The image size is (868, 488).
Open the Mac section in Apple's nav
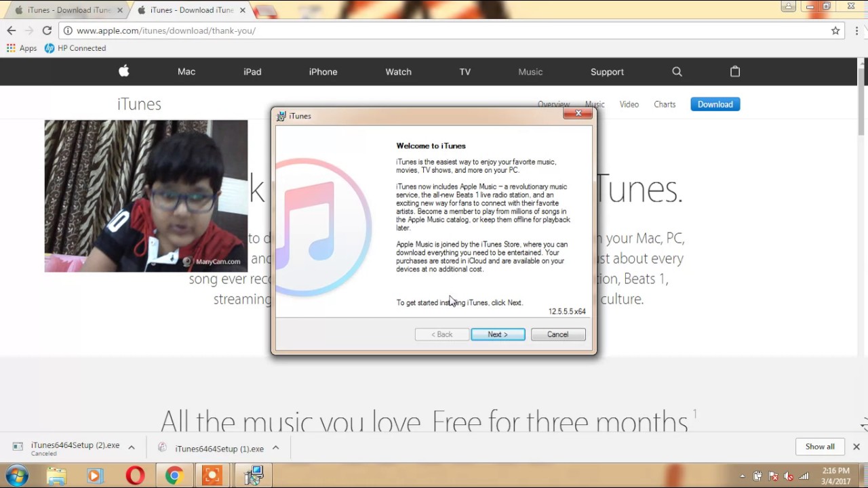pyautogui.click(x=186, y=72)
